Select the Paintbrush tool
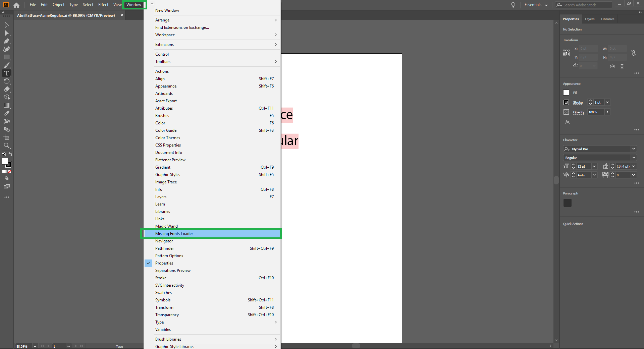The image size is (644, 349). point(7,65)
